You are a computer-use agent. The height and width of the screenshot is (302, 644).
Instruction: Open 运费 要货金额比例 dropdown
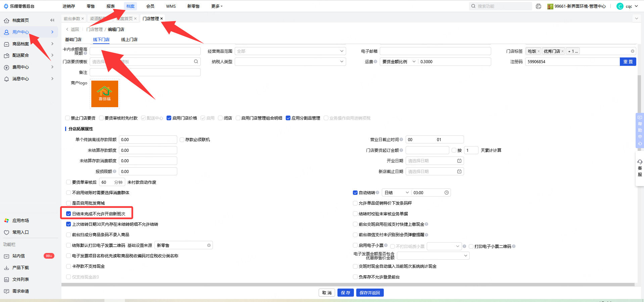(399, 62)
